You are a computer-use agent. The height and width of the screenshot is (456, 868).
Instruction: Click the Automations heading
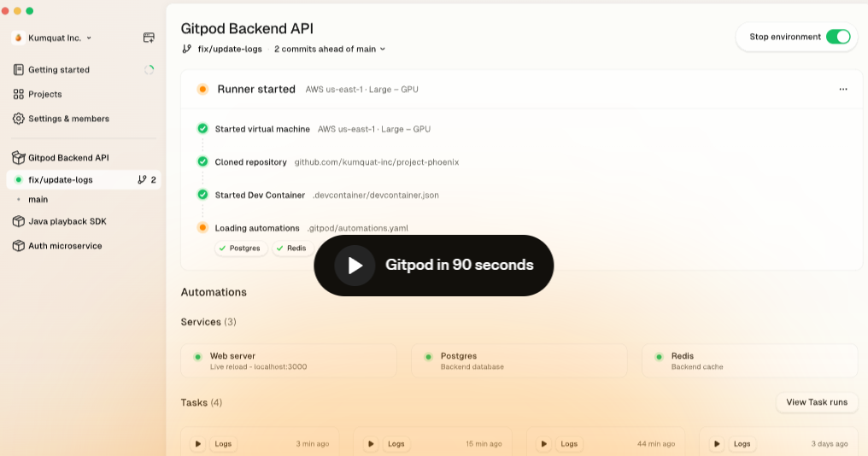coord(214,292)
